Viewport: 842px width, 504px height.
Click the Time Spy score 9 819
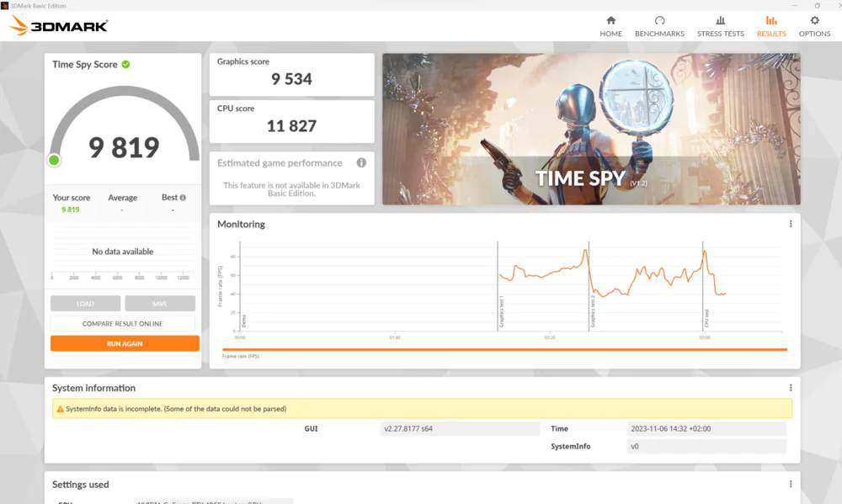click(124, 147)
